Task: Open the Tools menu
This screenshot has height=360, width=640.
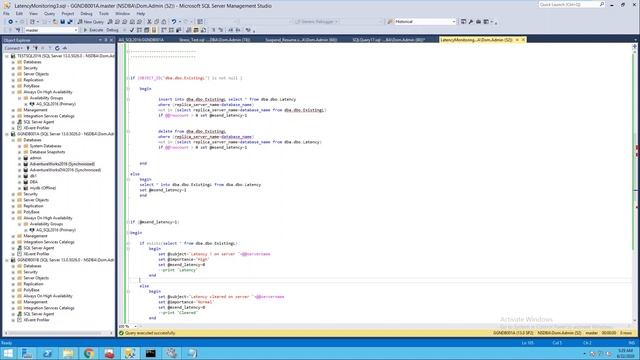Action: pos(104,13)
